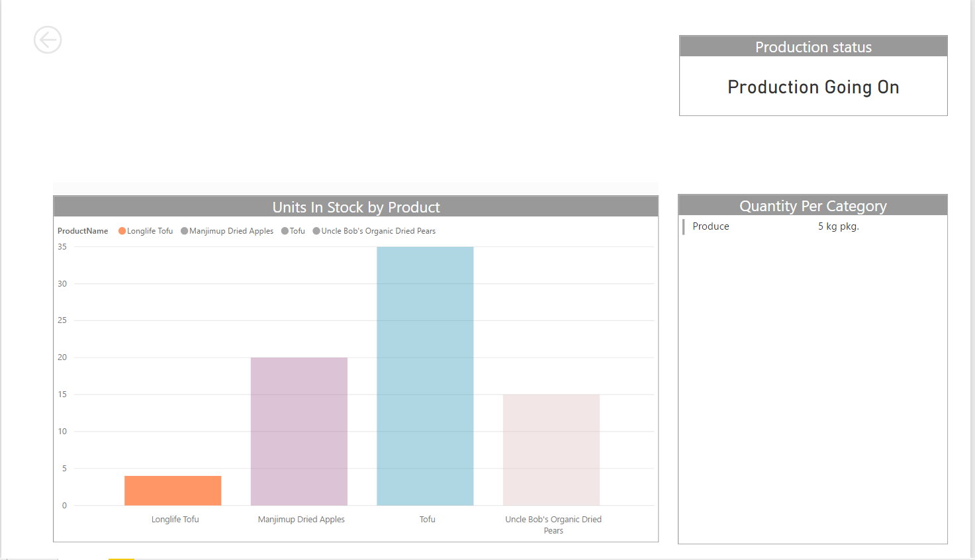Click the Units In Stock by Product title
The width and height of the screenshot is (975, 560).
[356, 207]
